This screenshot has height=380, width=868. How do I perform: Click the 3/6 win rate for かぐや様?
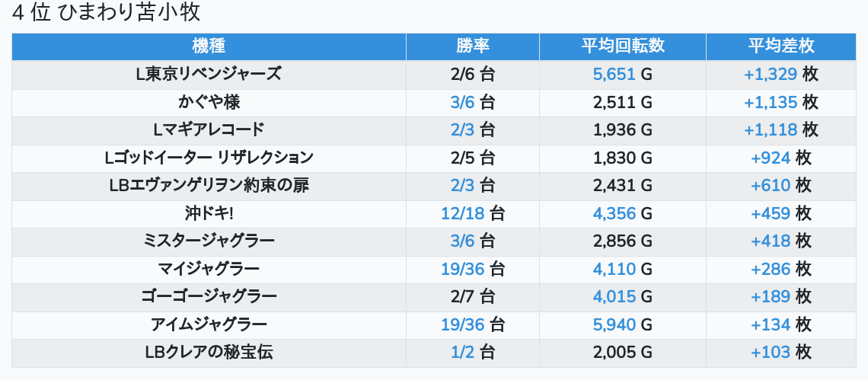click(462, 102)
